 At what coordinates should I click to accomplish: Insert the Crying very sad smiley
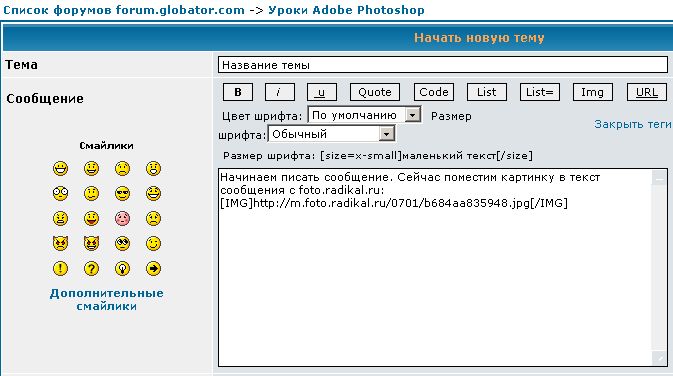coord(153,218)
